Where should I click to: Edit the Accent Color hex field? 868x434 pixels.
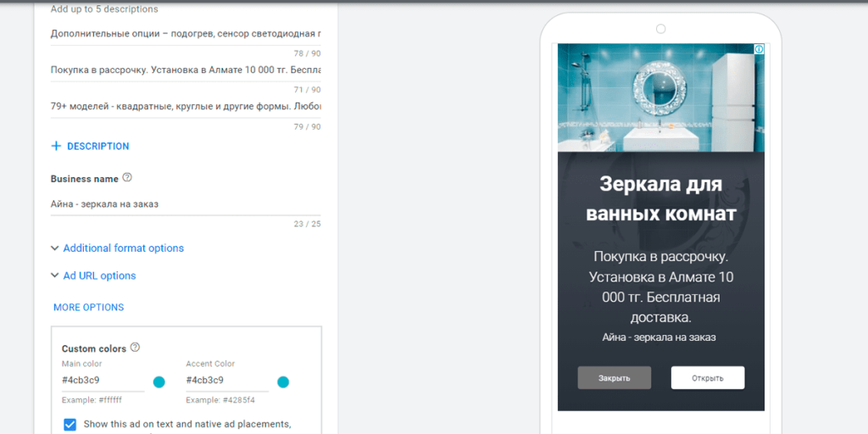pos(225,381)
